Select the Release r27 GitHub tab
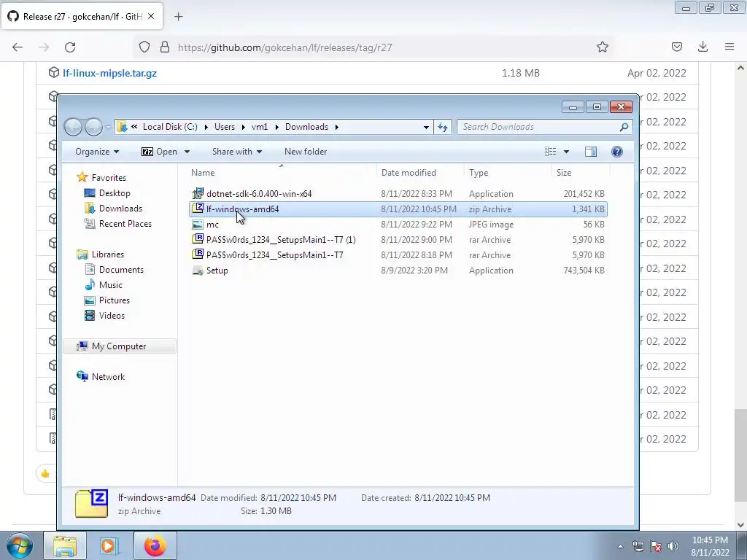 coord(82,16)
